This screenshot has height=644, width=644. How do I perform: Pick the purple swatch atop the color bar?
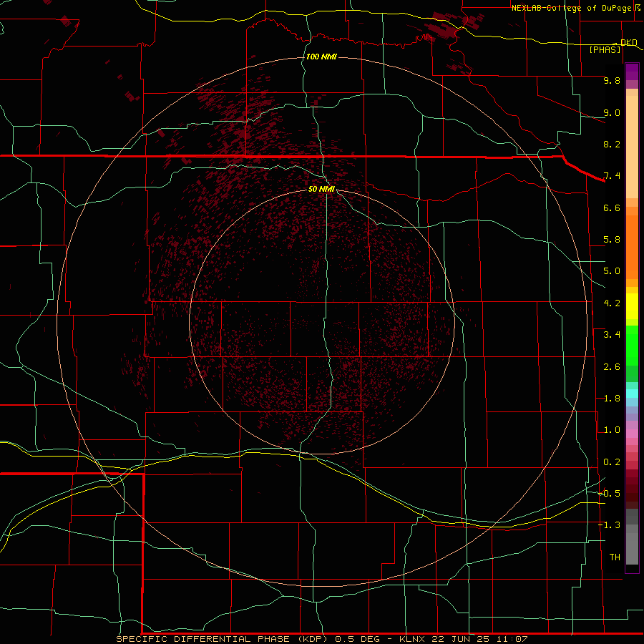(632, 72)
